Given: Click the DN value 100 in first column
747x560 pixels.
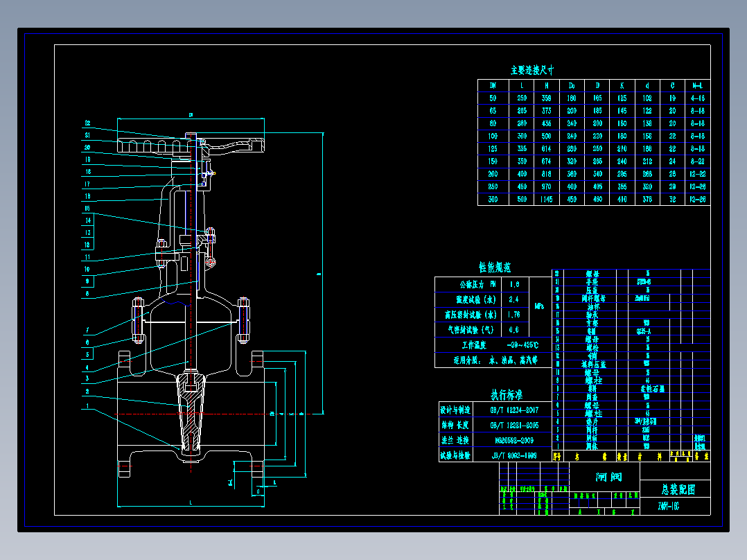Looking at the screenshot, I should pyautogui.click(x=493, y=137).
